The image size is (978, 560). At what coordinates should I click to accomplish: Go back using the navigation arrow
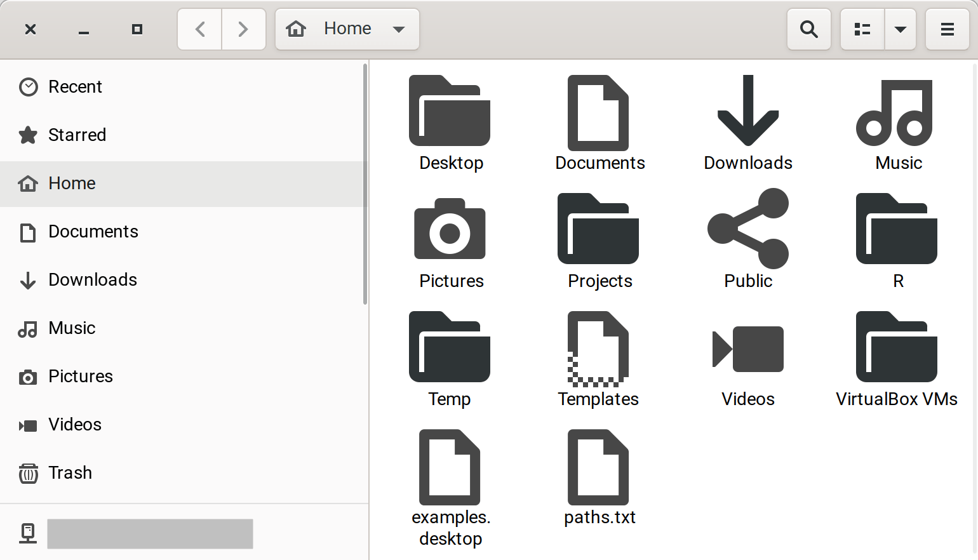pos(199,29)
